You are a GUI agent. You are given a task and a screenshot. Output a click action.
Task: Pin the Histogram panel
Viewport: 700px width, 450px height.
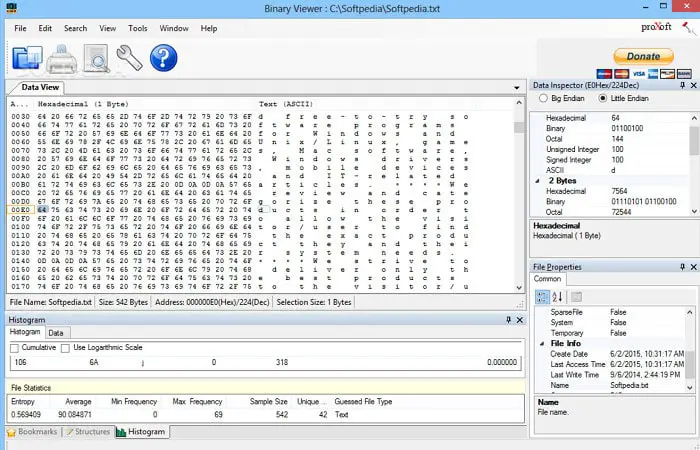click(x=508, y=320)
